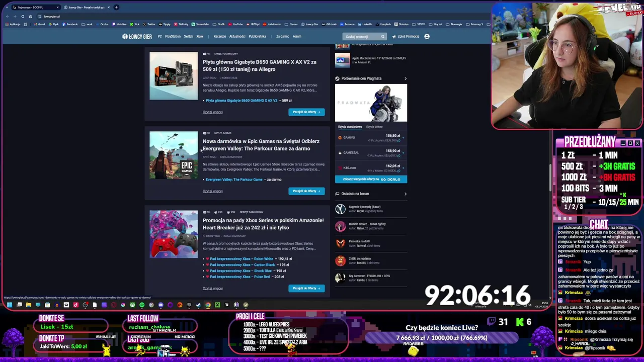Open Promocja na pady Xbox Series article title
The width and height of the screenshot is (644, 362).
coord(263,224)
